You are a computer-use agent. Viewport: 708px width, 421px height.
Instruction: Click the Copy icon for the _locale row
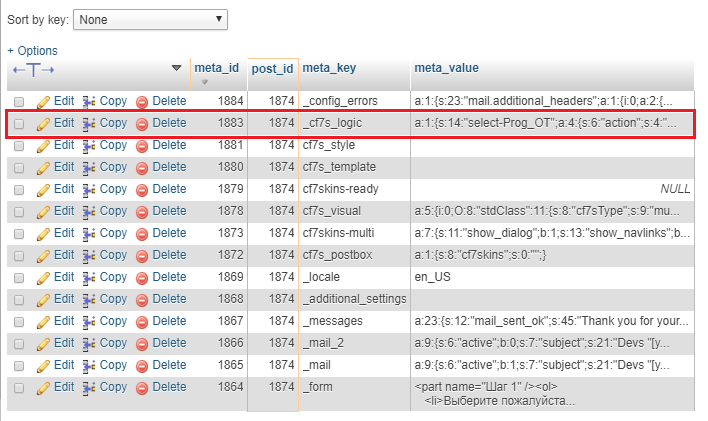point(89,277)
